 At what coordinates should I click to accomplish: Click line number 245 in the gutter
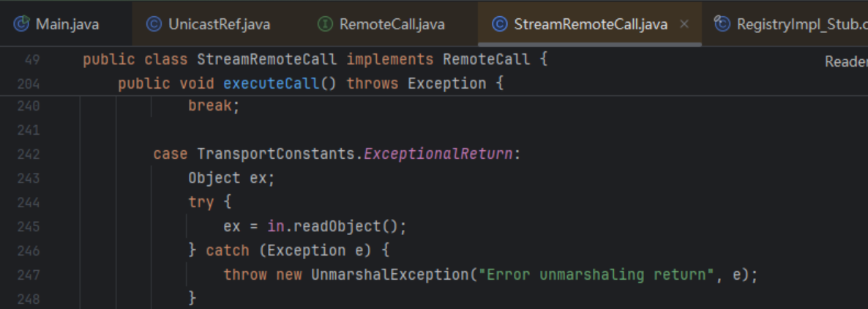pyautogui.click(x=28, y=226)
